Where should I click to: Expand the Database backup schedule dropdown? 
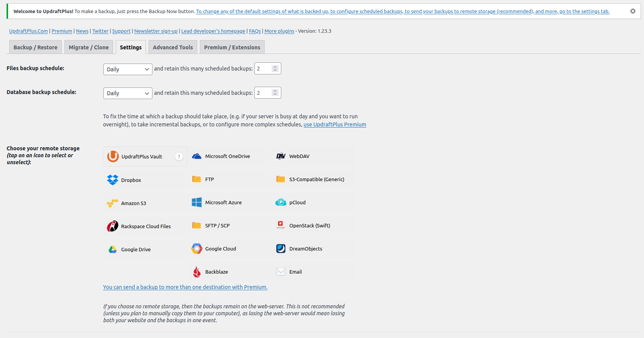[128, 93]
